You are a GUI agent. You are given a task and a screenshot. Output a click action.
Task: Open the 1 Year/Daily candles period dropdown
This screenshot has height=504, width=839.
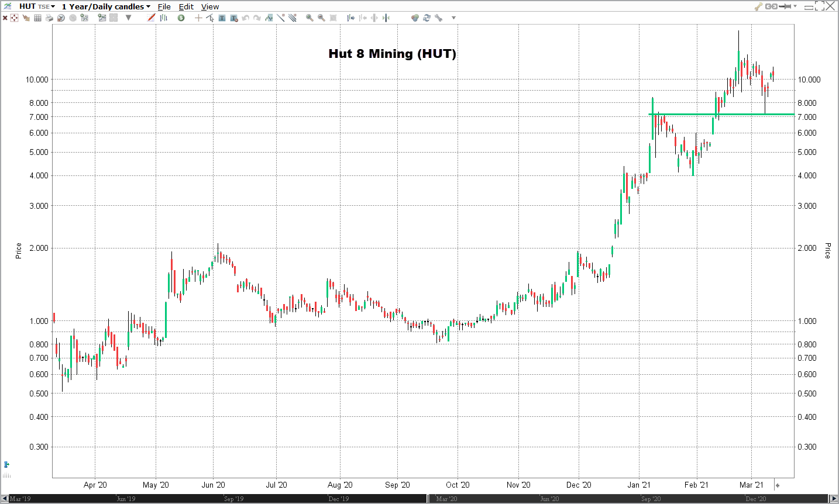tap(106, 6)
